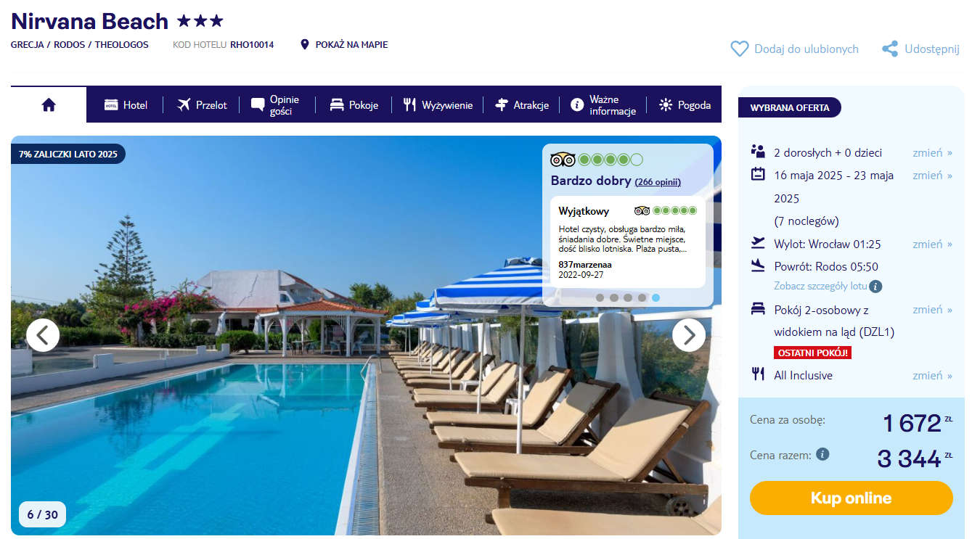Click the Wyjątkowy review card

628,242
